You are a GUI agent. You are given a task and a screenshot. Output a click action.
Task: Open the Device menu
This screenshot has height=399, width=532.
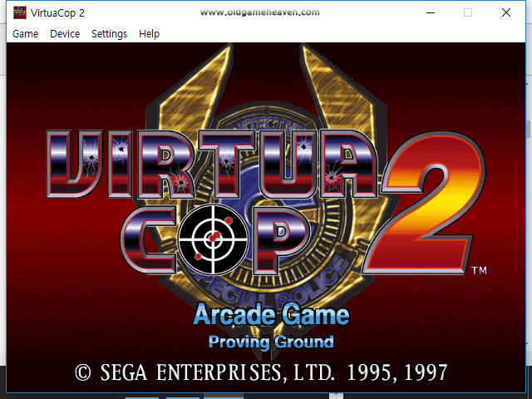coord(65,34)
